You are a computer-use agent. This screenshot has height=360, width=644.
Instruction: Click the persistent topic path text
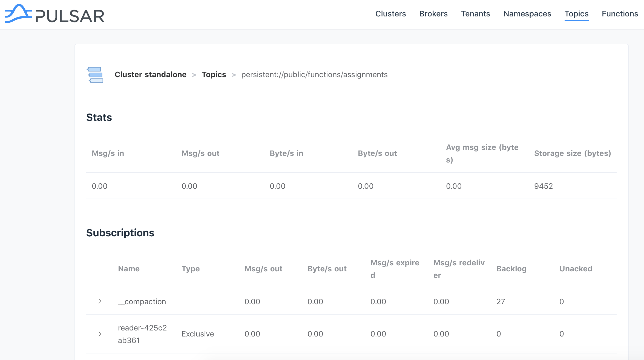point(314,74)
